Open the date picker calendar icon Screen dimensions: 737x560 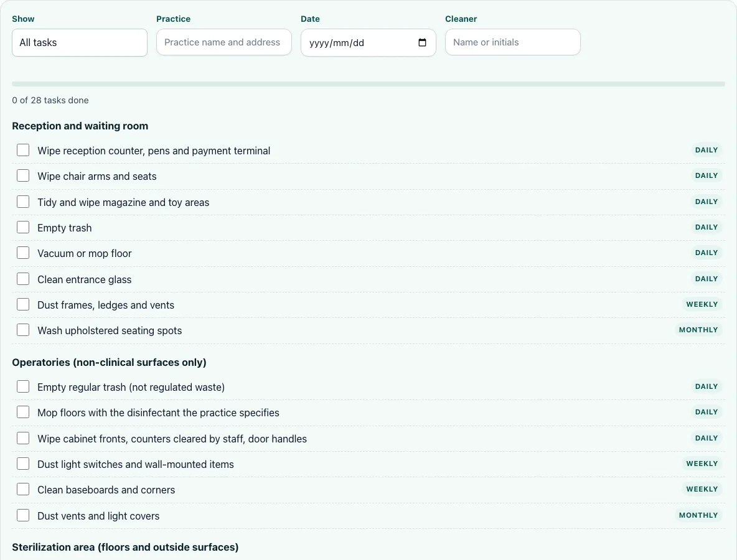pos(422,42)
